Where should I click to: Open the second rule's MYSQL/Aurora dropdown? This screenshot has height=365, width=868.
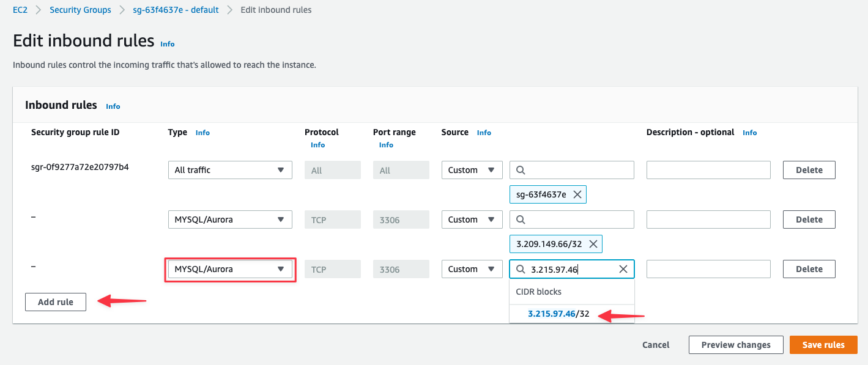pyautogui.click(x=229, y=219)
